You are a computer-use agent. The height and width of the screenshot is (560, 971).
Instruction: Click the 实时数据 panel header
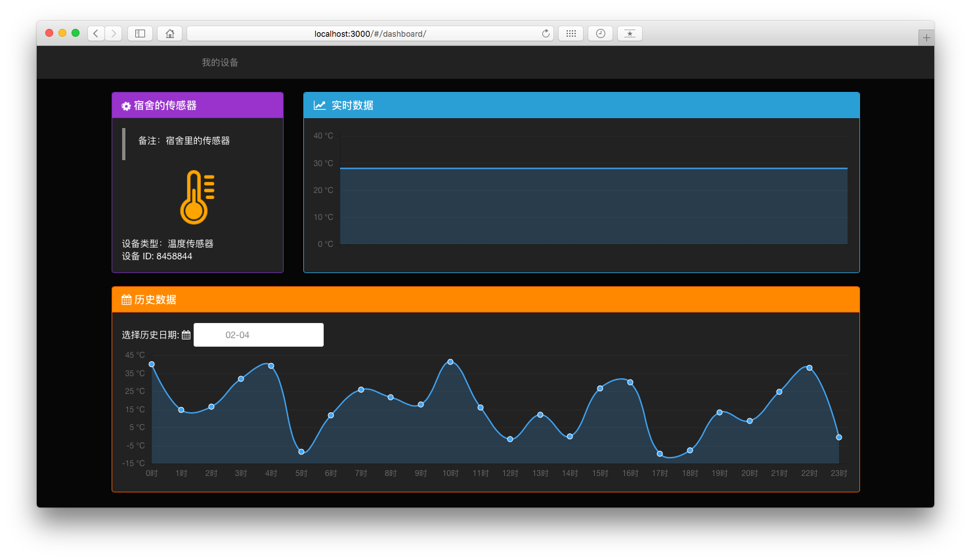click(582, 105)
